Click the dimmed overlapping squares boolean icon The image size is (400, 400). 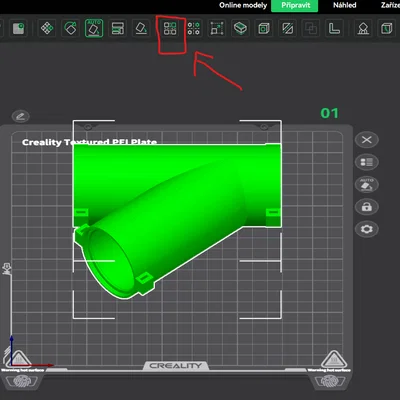(x=311, y=29)
